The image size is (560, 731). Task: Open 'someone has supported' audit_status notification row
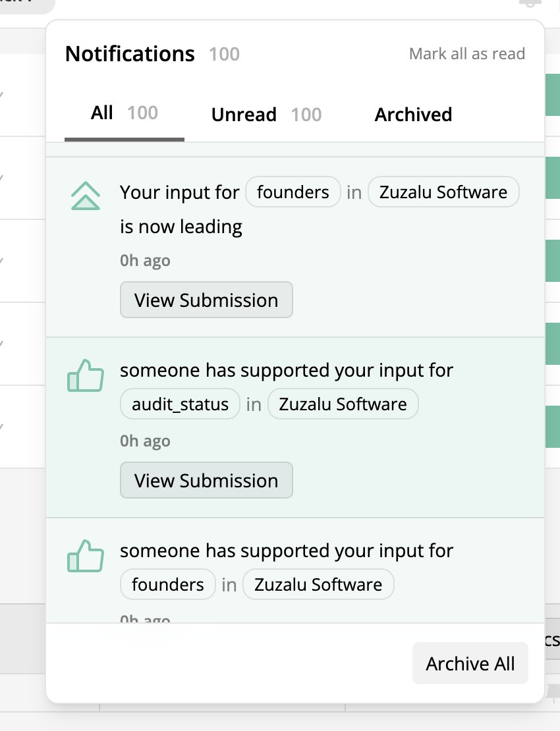(x=295, y=427)
